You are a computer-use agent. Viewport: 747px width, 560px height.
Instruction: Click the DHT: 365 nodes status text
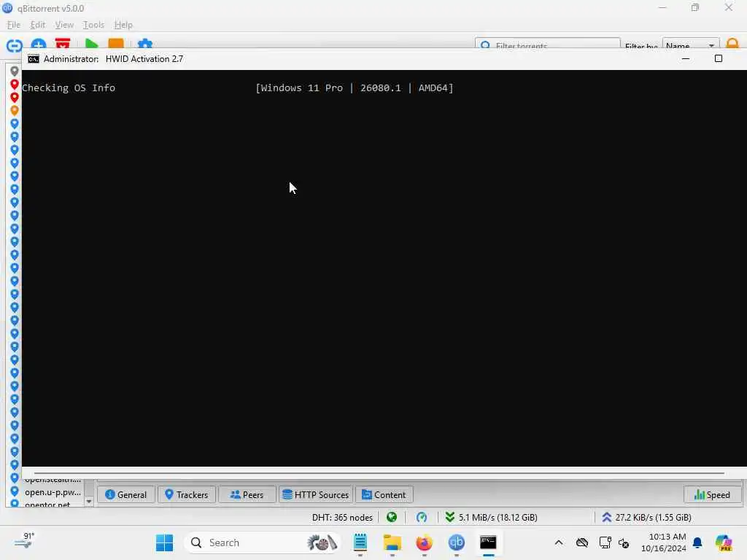tap(342, 517)
